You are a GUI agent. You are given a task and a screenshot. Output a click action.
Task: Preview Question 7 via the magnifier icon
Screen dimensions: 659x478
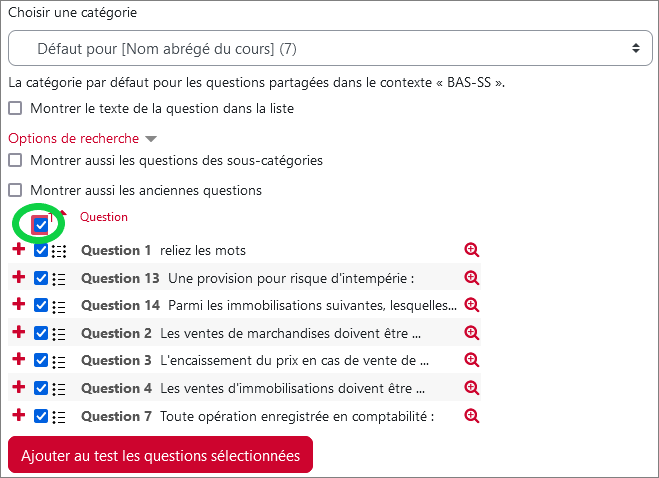point(472,416)
